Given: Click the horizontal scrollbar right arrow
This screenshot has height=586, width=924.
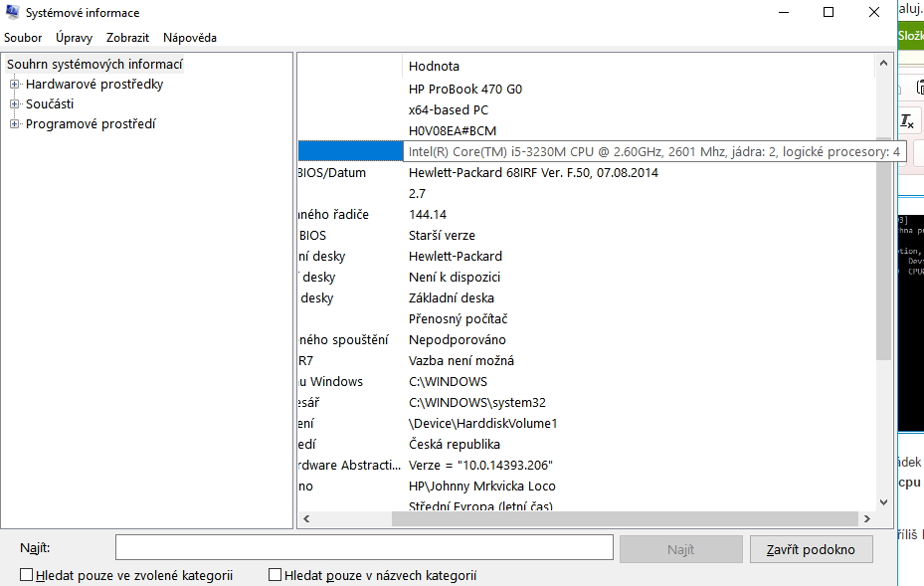Looking at the screenshot, I should pyautogui.click(x=867, y=518).
